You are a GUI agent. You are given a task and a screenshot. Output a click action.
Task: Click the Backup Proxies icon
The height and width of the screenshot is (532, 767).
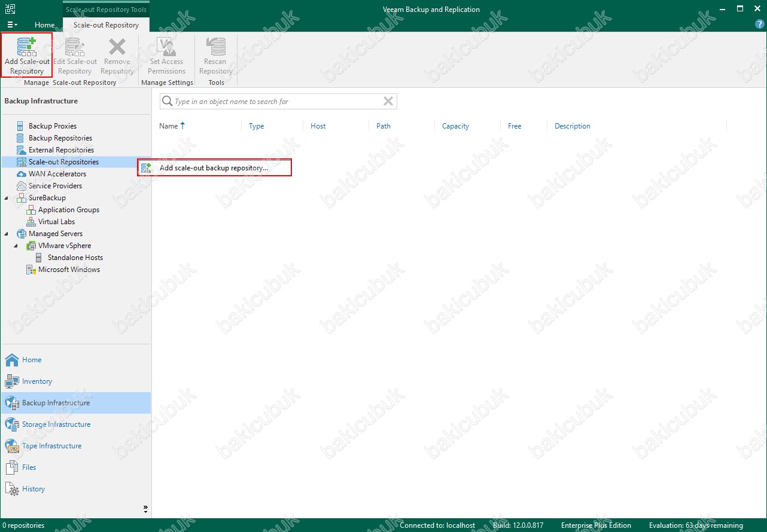(22, 126)
